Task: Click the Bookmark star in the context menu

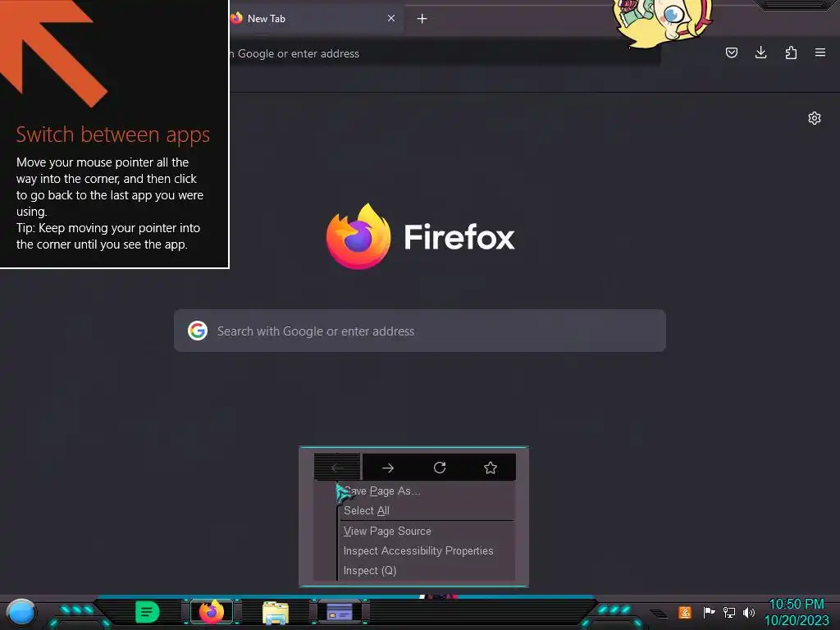Action: [491, 468]
